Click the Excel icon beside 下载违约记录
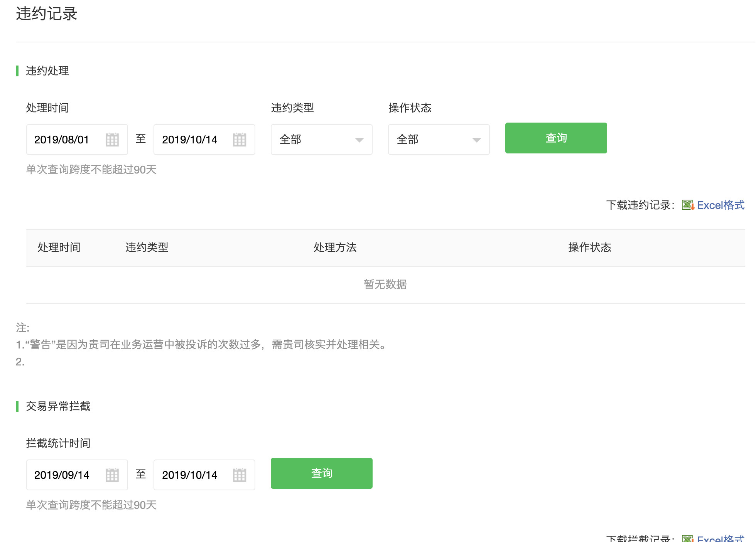This screenshot has width=756, height=542. click(688, 205)
